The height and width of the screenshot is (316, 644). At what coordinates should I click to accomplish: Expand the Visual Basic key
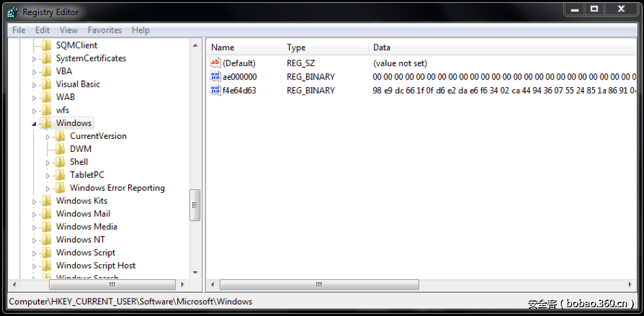pyautogui.click(x=35, y=85)
